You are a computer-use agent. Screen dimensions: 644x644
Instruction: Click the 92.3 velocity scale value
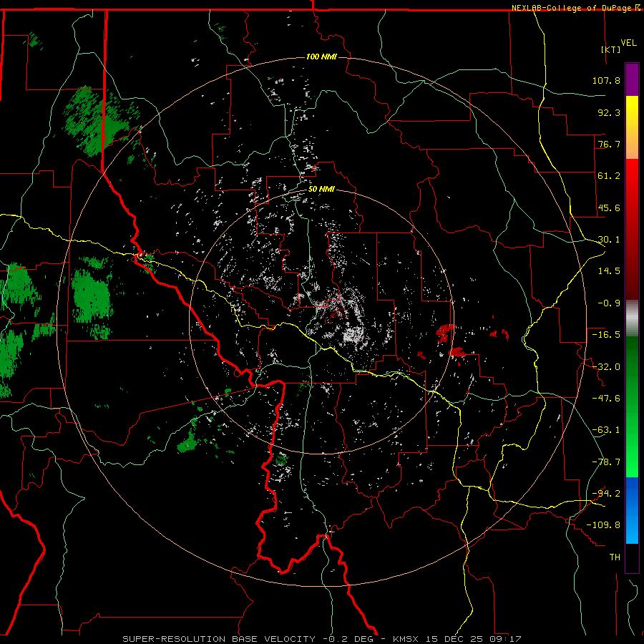point(609,112)
